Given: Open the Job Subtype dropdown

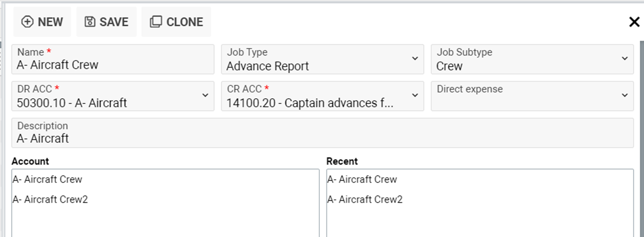Looking at the screenshot, I should [x=625, y=59].
